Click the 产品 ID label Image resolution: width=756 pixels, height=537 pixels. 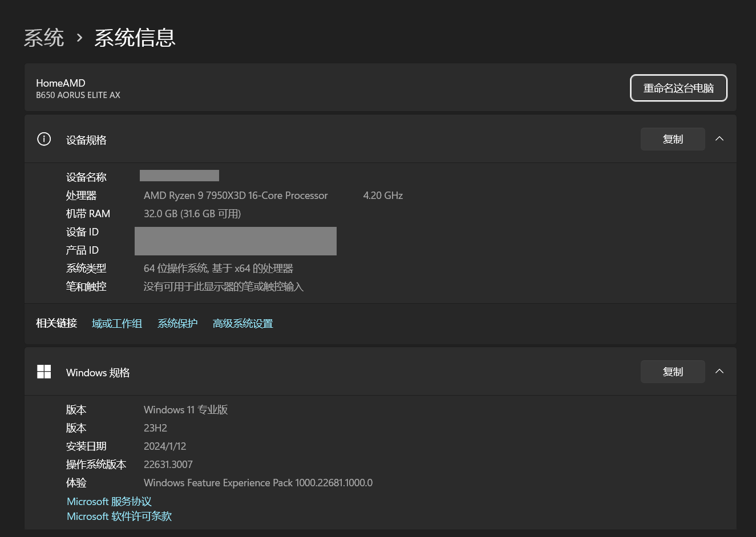[82, 250]
